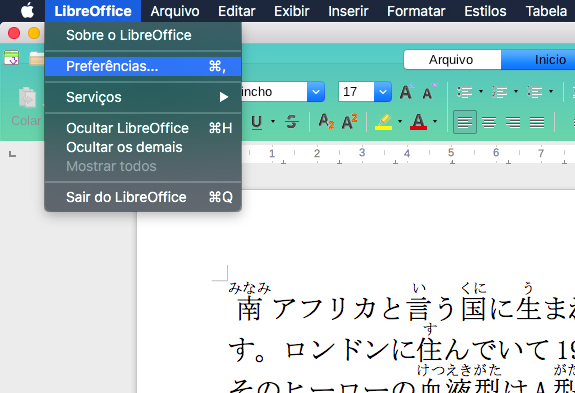575x393 pixels.
Task: Open underline style dropdown arrow
Action: click(x=273, y=121)
